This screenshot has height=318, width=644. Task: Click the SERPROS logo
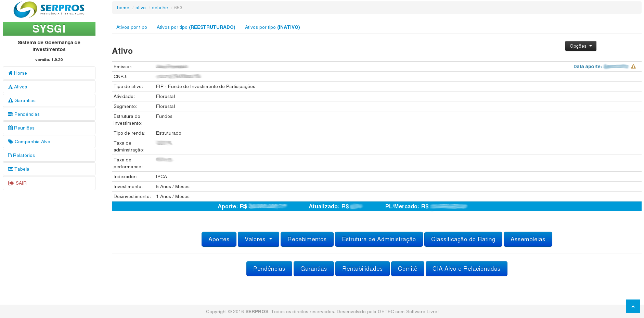click(x=49, y=10)
